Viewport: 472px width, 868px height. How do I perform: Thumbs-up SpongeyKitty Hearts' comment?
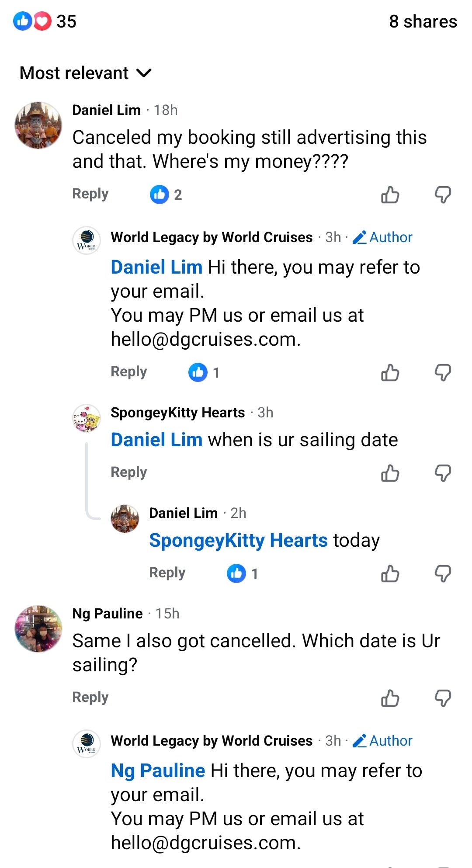click(x=390, y=473)
